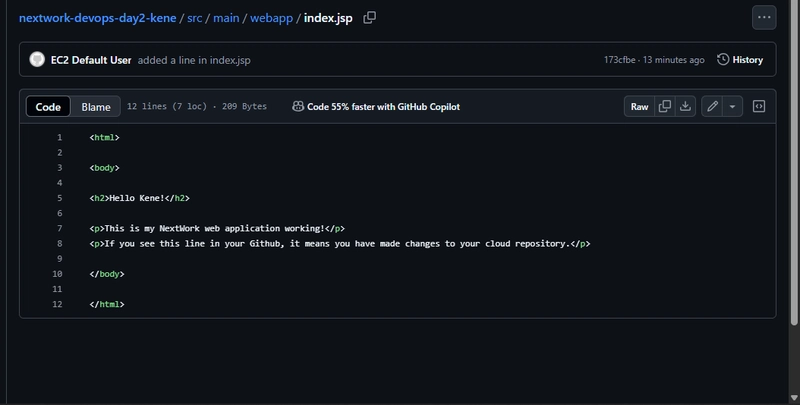Go to the webapp folder breadcrumb

271,18
